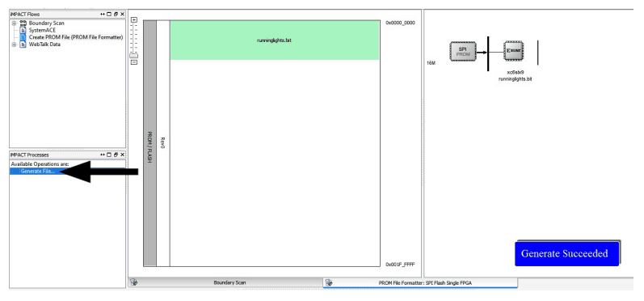Select the Boundary Scan chain icon
This screenshot has height=301, width=644.
23,23
